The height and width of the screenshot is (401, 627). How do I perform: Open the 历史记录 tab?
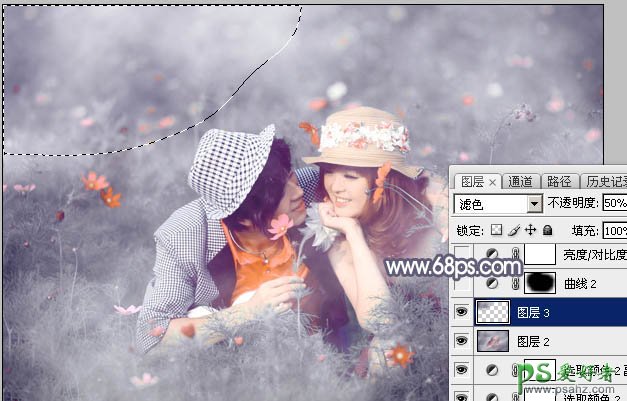tap(603, 181)
